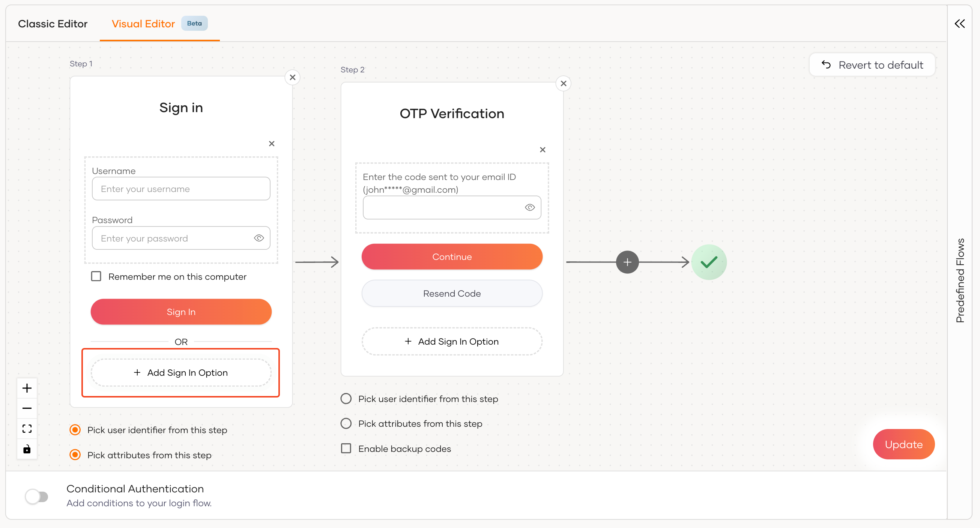This screenshot has height=528, width=980.
Task: Show password in Step 1 password field
Action: click(259, 238)
